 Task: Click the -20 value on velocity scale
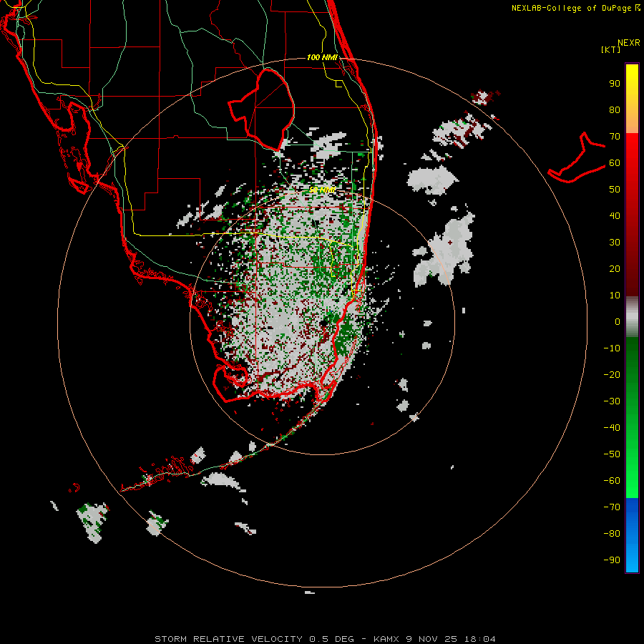pos(612,374)
